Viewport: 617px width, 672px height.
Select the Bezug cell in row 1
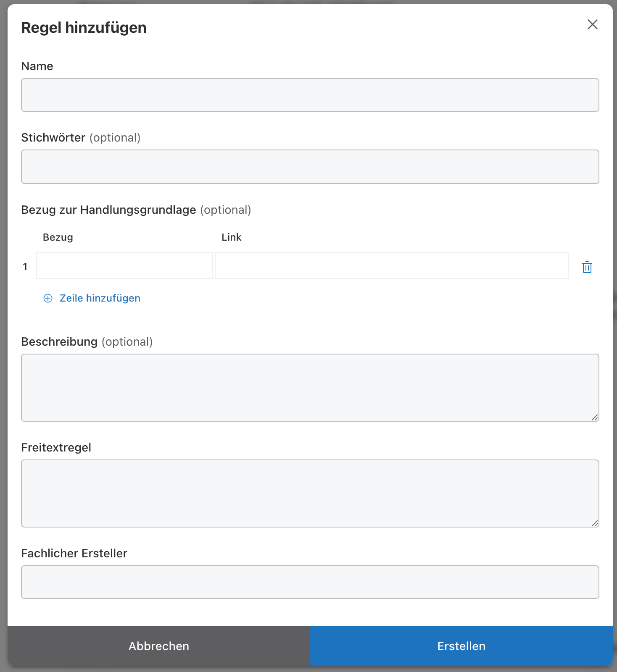coord(125,265)
